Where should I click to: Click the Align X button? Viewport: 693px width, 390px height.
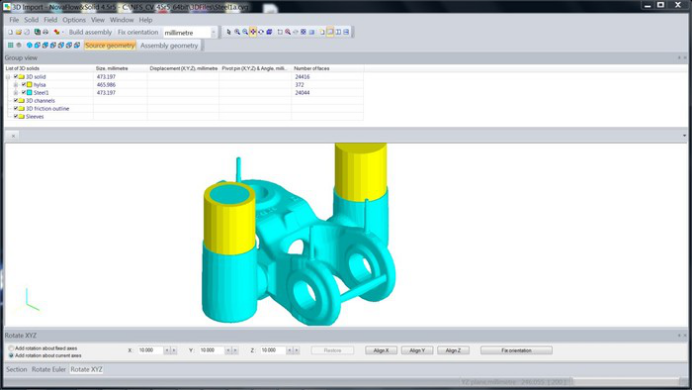pyautogui.click(x=381, y=350)
